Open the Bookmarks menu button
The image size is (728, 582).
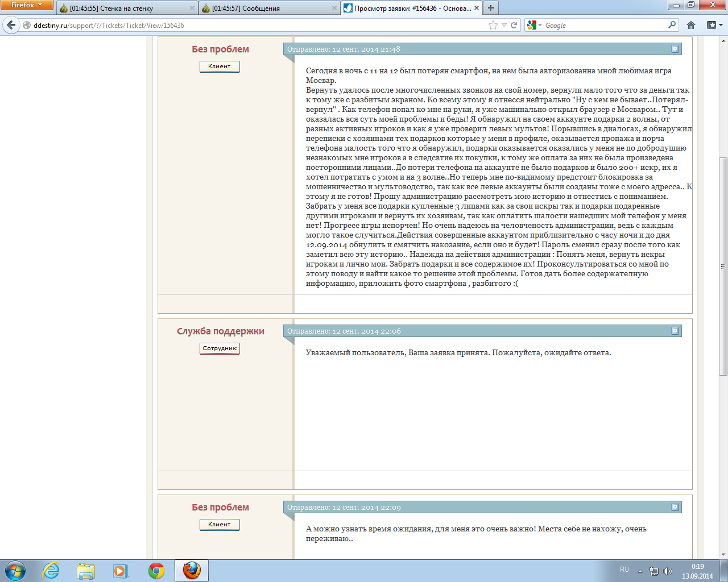(714, 25)
